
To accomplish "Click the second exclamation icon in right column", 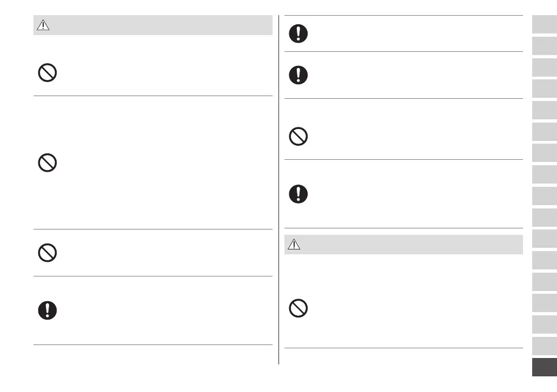I will [x=298, y=75].
